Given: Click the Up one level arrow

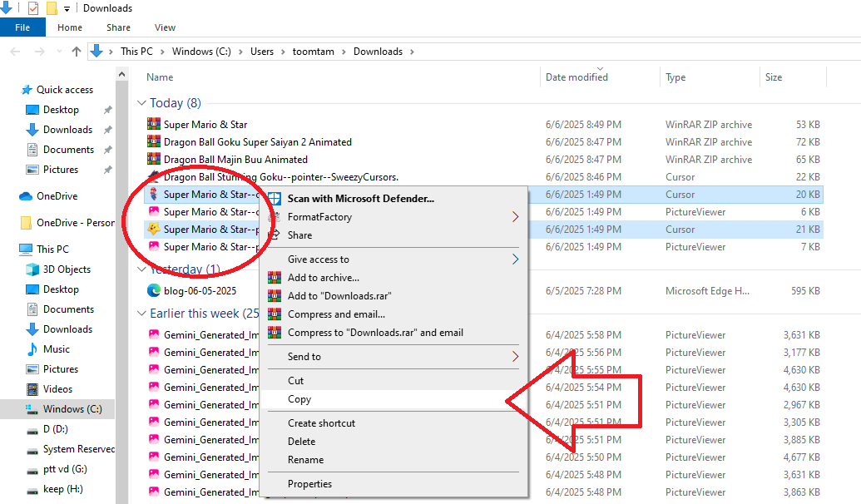Looking at the screenshot, I should (x=77, y=52).
